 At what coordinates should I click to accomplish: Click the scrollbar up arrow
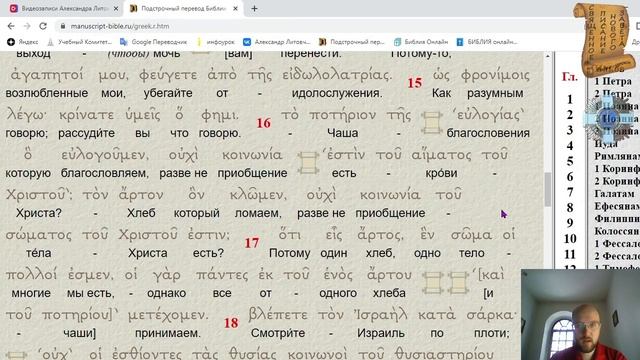click(x=548, y=56)
